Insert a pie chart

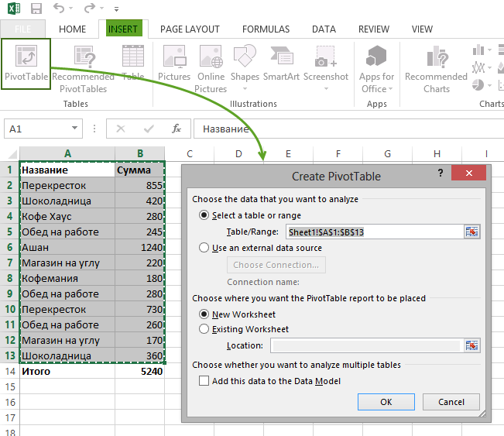point(478,85)
